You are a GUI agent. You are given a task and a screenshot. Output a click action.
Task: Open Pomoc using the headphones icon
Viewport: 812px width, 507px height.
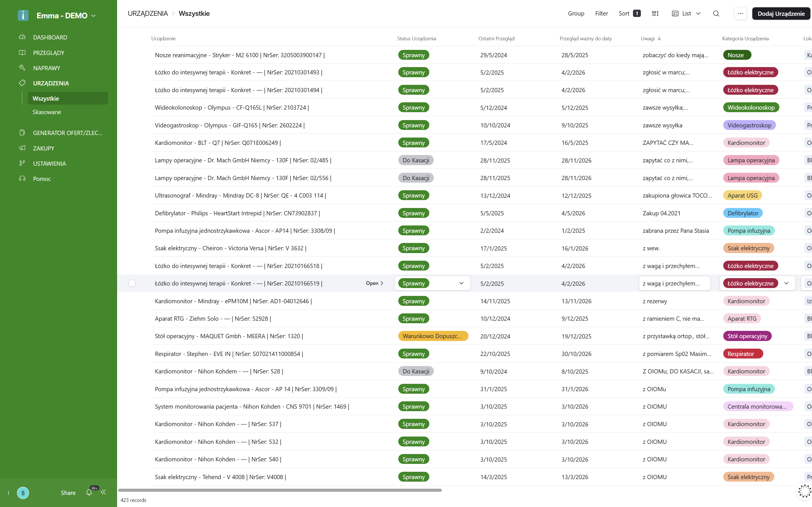(22, 179)
